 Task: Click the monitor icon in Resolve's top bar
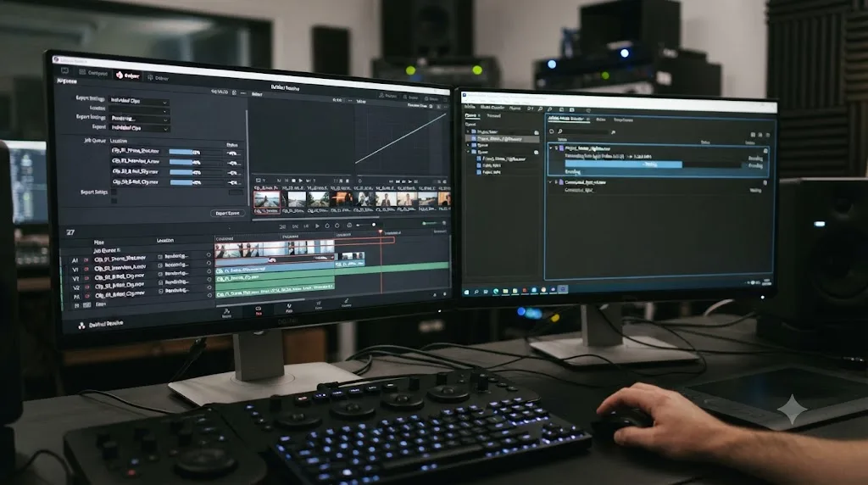(x=64, y=70)
